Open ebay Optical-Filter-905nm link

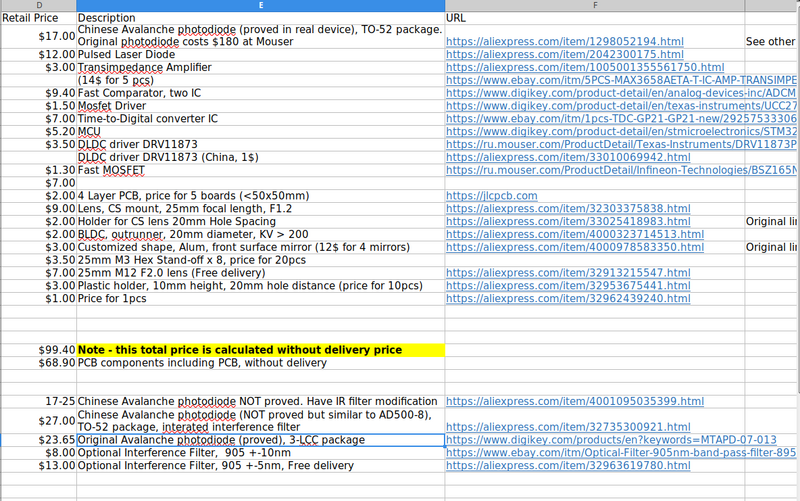click(621, 453)
